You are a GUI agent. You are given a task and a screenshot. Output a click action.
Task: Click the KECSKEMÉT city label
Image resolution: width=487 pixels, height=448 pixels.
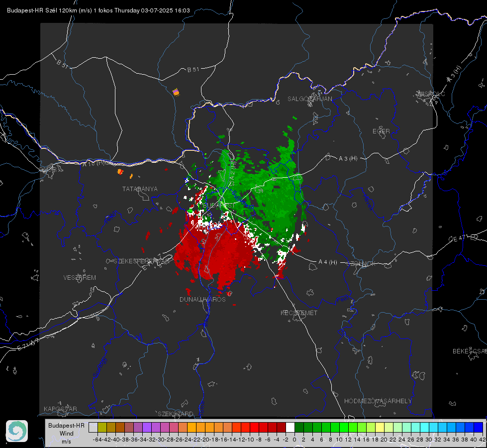[x=299, y=313]
